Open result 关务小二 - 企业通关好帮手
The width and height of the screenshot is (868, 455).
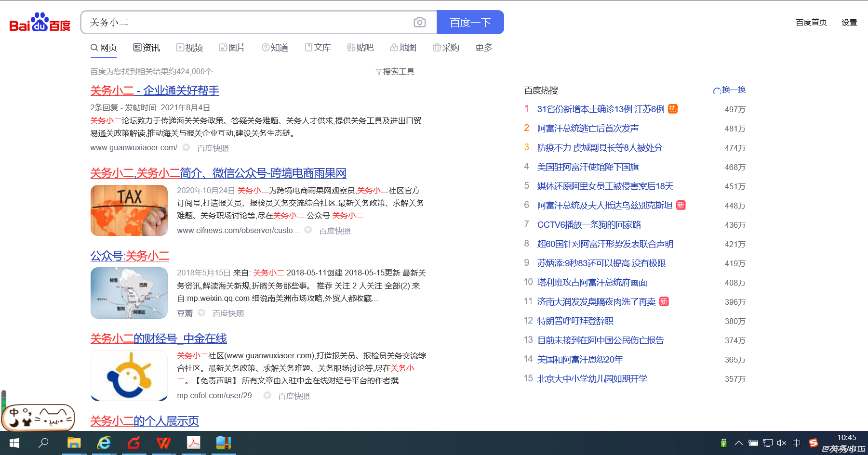[155, 91]
